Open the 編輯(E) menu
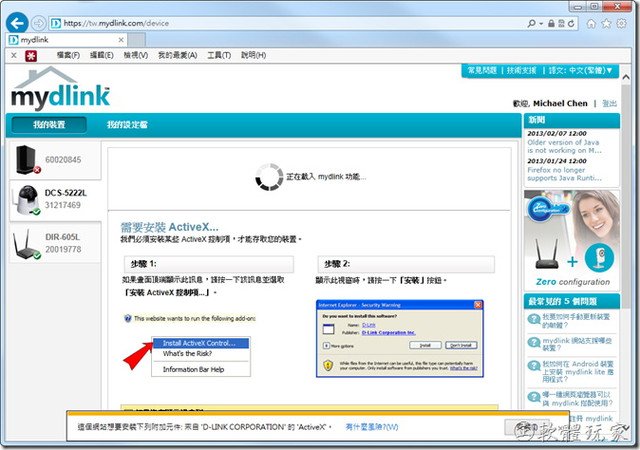Screen dimensions: 640x450 (102, 55)
